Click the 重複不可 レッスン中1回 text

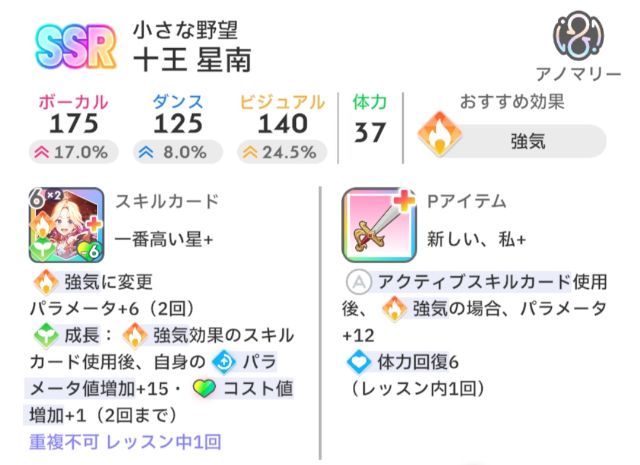pos(125,440)
